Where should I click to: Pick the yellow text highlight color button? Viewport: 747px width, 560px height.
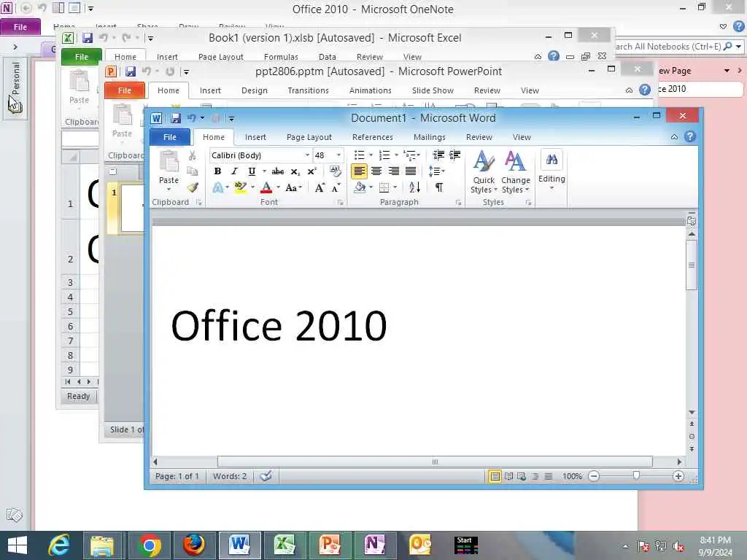(240, 187)
